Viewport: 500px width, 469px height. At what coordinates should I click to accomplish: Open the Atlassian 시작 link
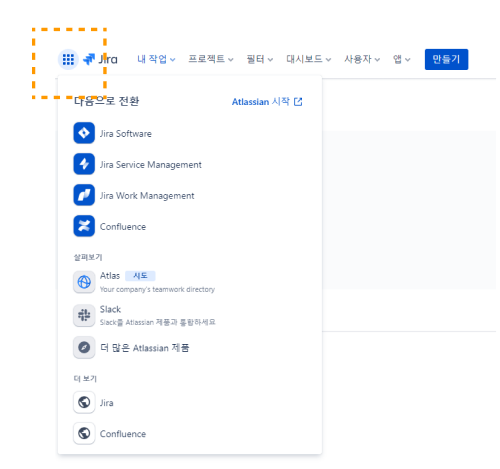[267, 102]
